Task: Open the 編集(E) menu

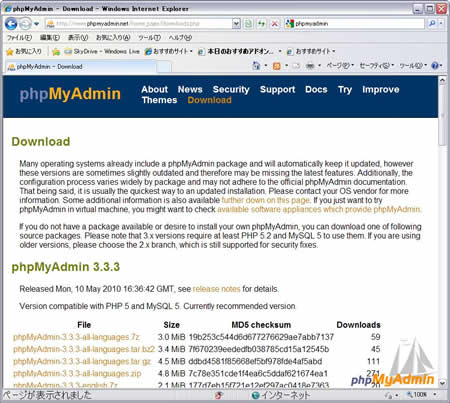Action: pyautogui.click(x=50, y=38)
